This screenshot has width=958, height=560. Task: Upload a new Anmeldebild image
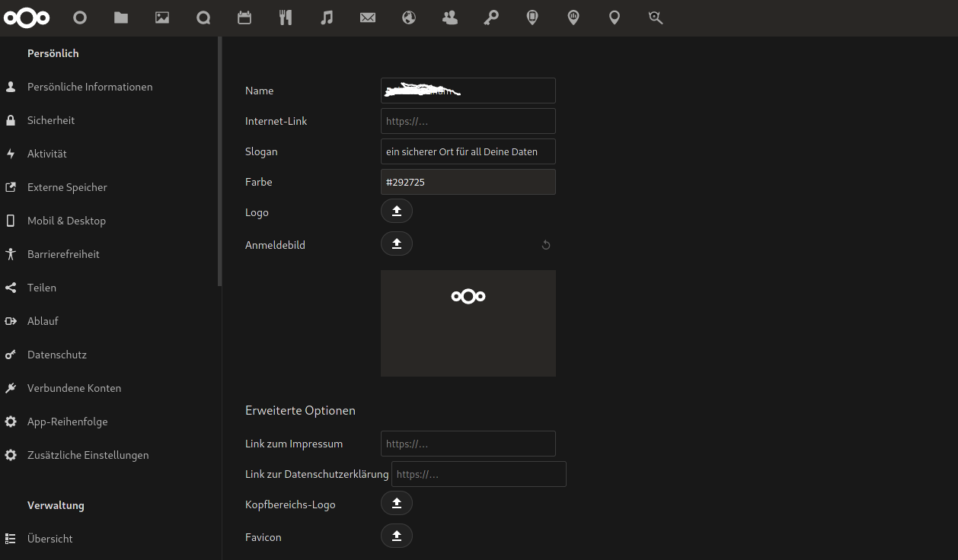(397, 243)
